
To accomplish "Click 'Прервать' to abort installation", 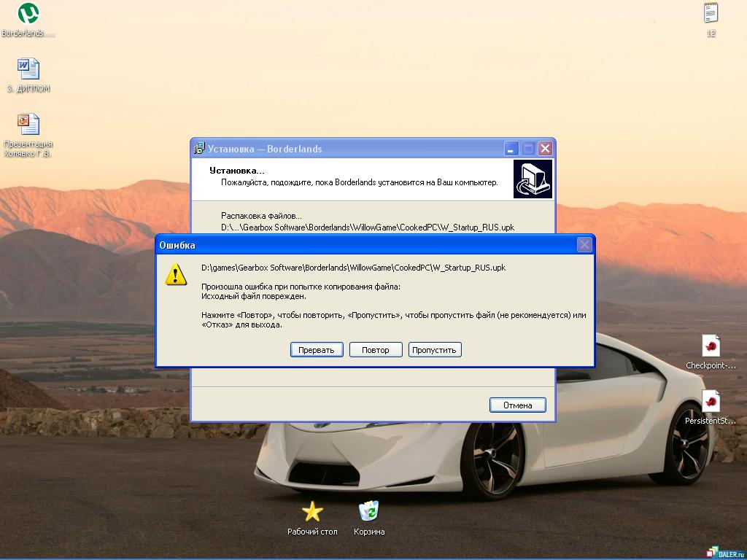I will [317, 350].
